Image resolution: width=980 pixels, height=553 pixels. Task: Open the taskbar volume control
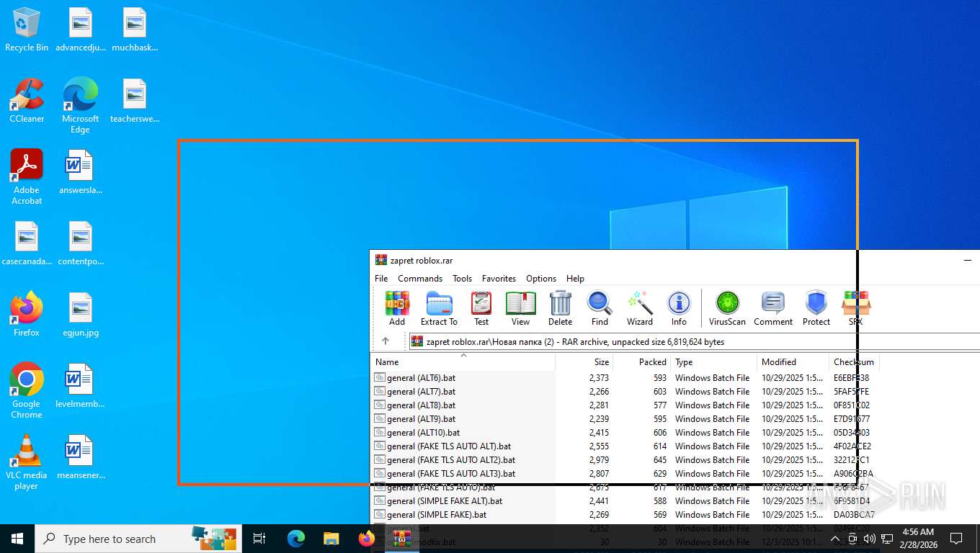pyautogui.click(x=869, y=539)
